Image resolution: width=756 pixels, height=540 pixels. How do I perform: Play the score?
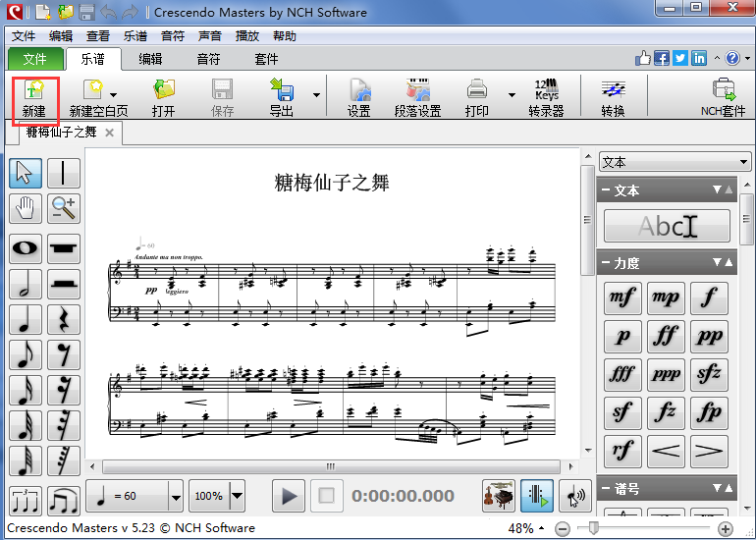[289, 496]
